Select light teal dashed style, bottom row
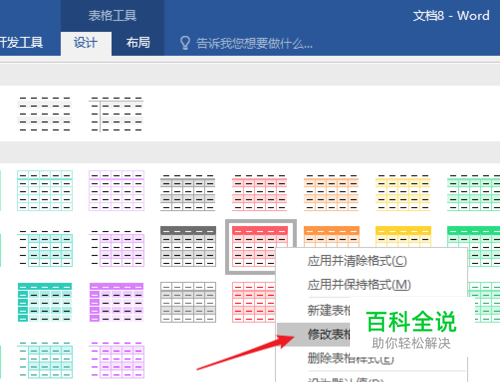The height and width of the screenshot is (382, 500). click(x=45, y=360)
